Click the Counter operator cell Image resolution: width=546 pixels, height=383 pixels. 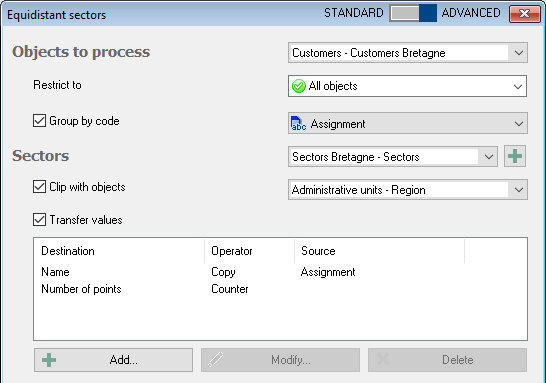point(230,289)
